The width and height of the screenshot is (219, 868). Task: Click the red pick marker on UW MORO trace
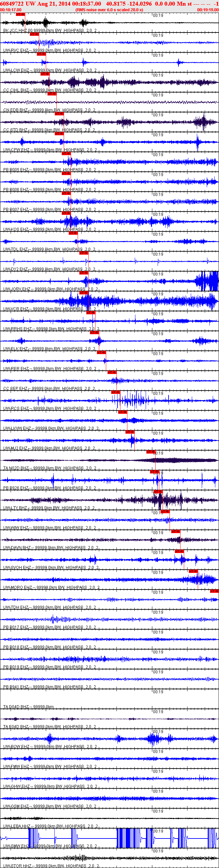(193, 571)
